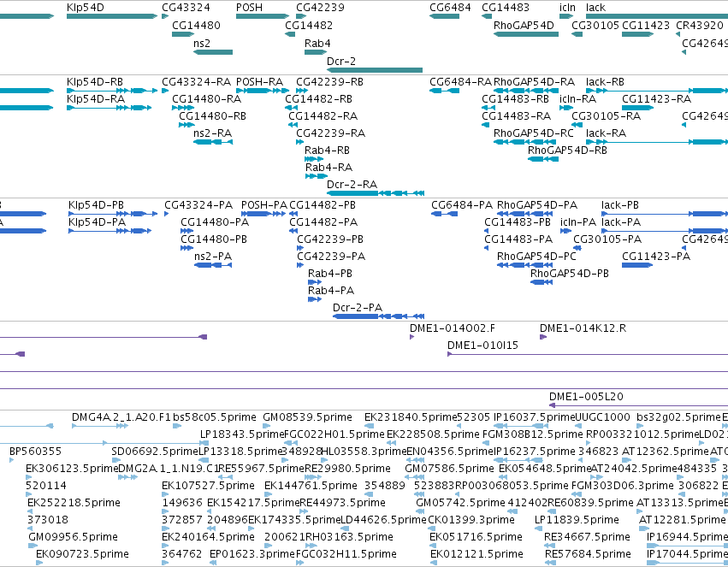Select protein POSH-PA
This screenshot has height=567, width=728.
click(x=264, y=205)
